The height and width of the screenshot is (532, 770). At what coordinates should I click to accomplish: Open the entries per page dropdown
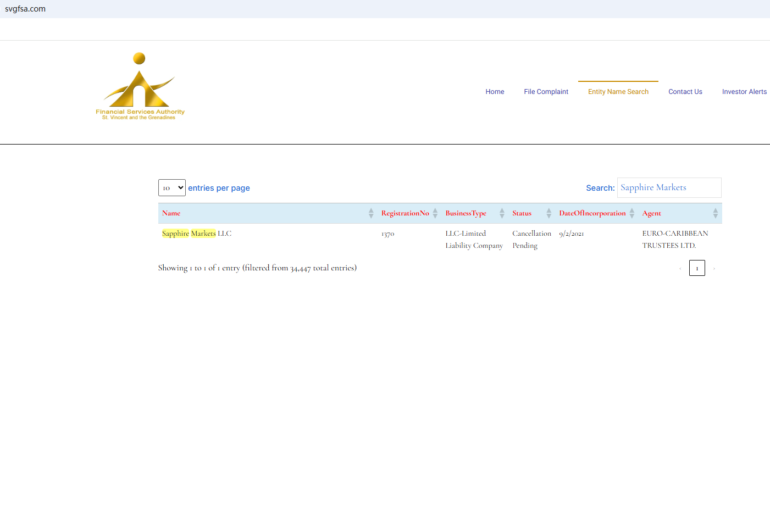click(172, 188)
